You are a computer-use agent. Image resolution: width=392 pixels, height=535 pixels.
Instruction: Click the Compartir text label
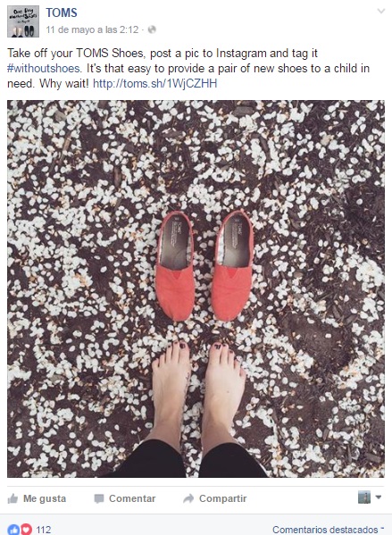click(x=222, y=499)
